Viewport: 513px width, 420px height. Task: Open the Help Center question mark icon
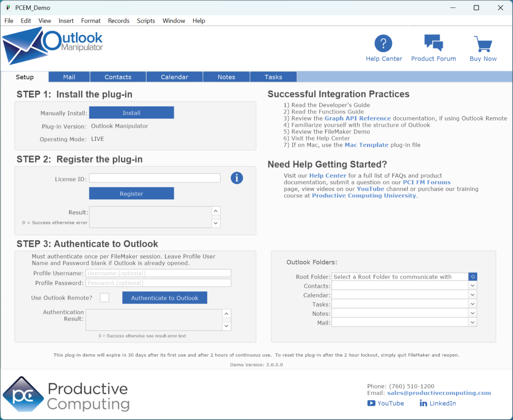coord(383,44)
